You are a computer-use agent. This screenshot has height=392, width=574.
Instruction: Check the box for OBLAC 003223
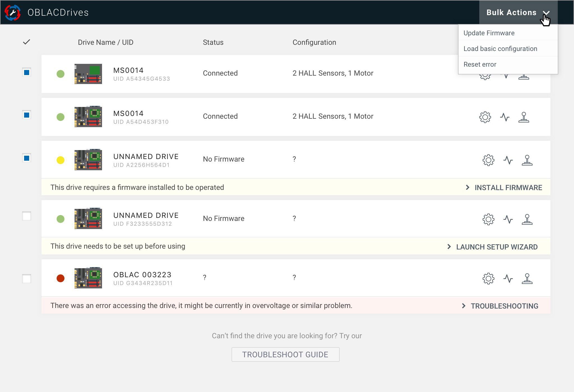click(x=27, y=279)
